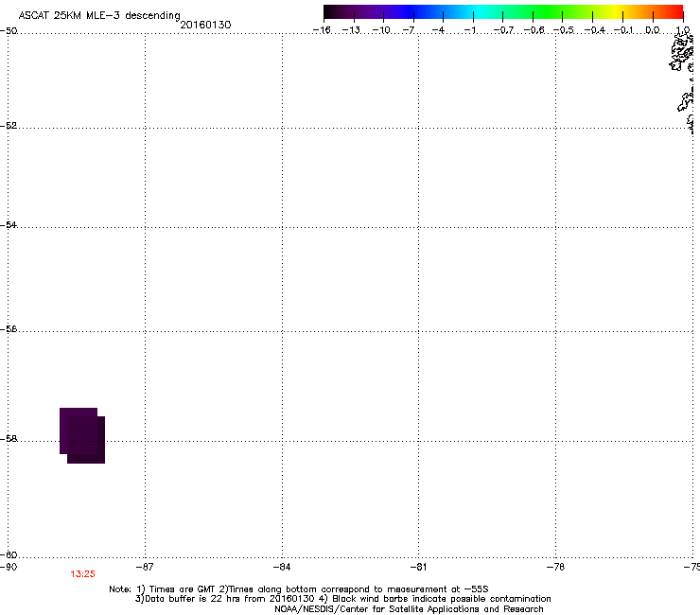Click the dark purple data patch
The height and width of the screenshot is (615, 700).
(82, 435)
